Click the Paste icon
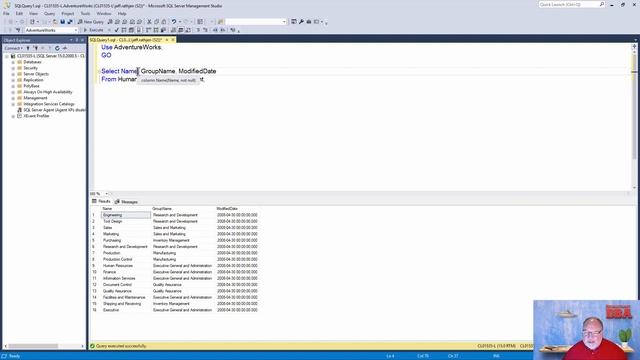Screen dimensions: 640x360 [x=164, y=22]
